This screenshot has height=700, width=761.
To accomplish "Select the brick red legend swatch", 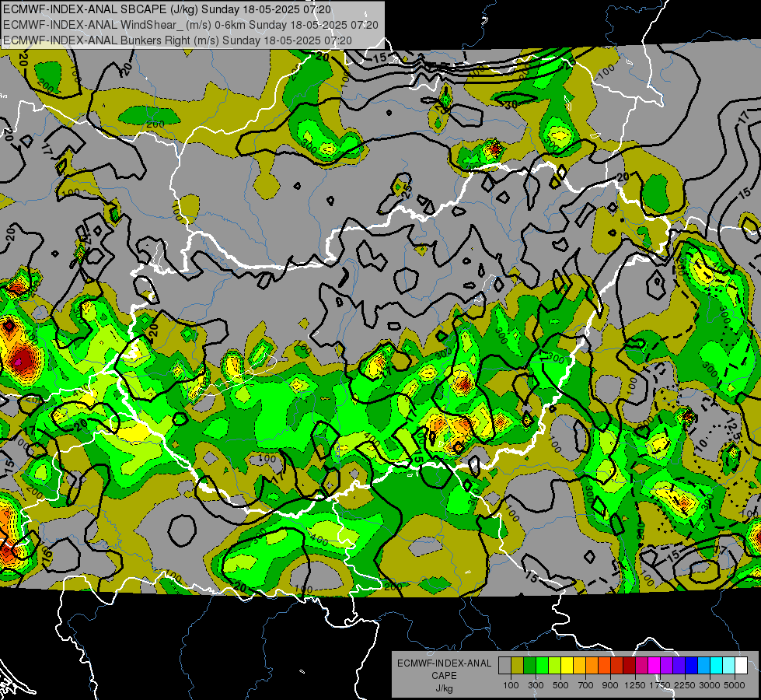I will pos(617,665).
